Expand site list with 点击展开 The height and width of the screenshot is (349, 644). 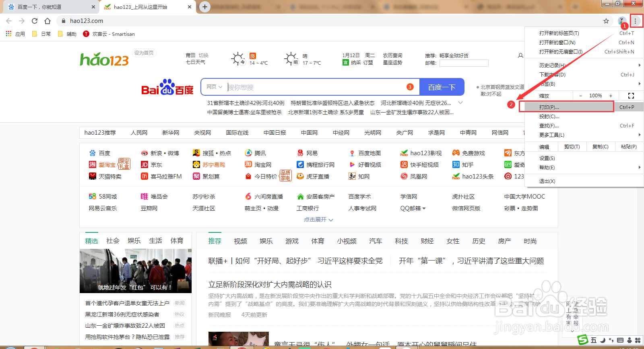tap(318, 220)
